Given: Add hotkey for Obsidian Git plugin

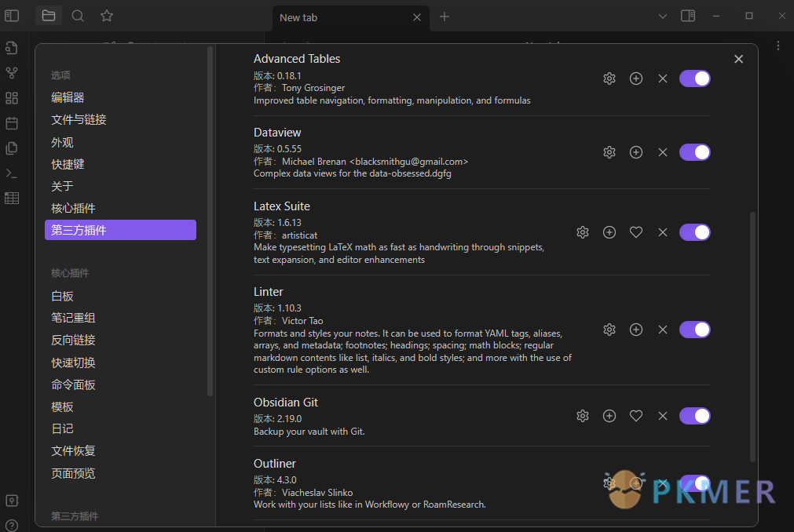Looking at the screenshot, I should point(609,416).
